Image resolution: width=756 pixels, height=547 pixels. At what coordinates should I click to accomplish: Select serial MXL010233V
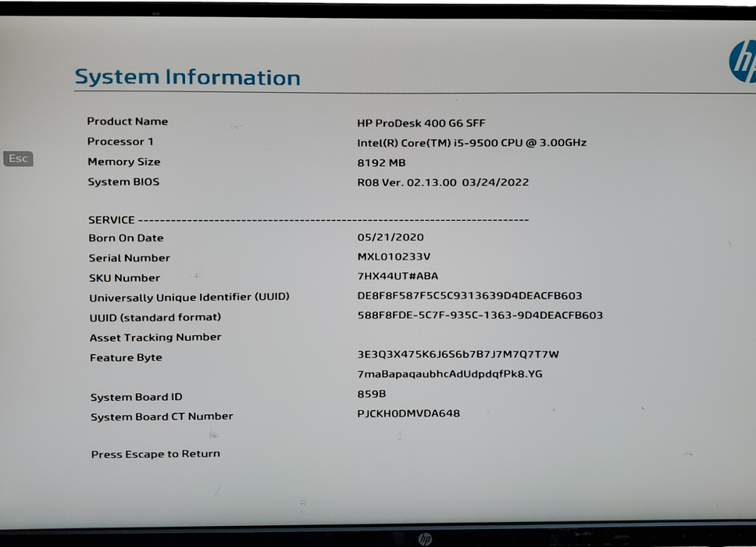point(394,256)
